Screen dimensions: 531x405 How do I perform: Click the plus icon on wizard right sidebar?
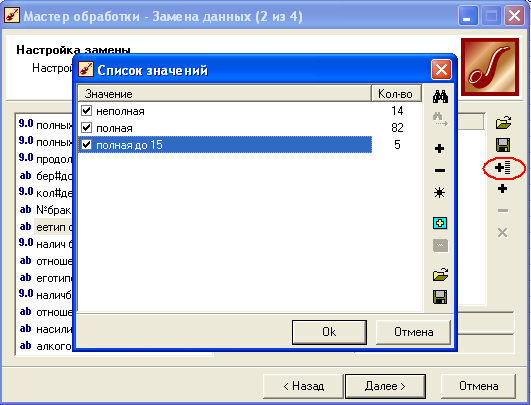(x=503, y=189)
